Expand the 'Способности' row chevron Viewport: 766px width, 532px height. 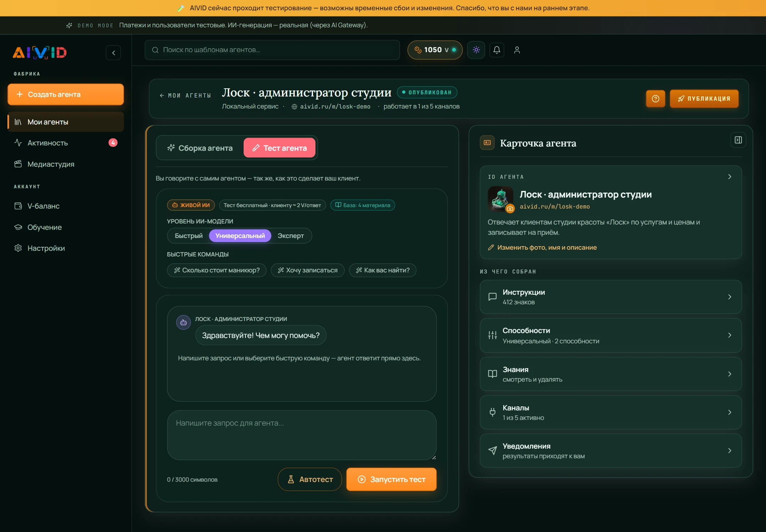730,335
